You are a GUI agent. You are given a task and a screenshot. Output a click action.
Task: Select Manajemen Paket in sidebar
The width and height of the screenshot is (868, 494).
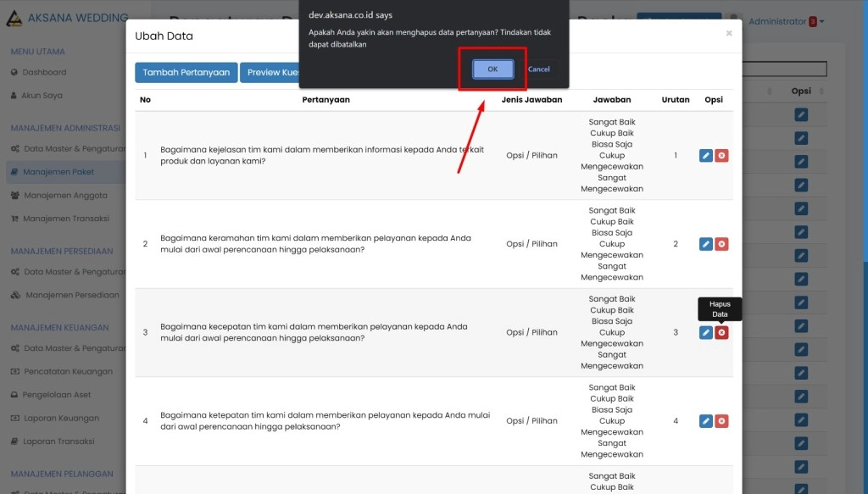click(x=58, y=172)
